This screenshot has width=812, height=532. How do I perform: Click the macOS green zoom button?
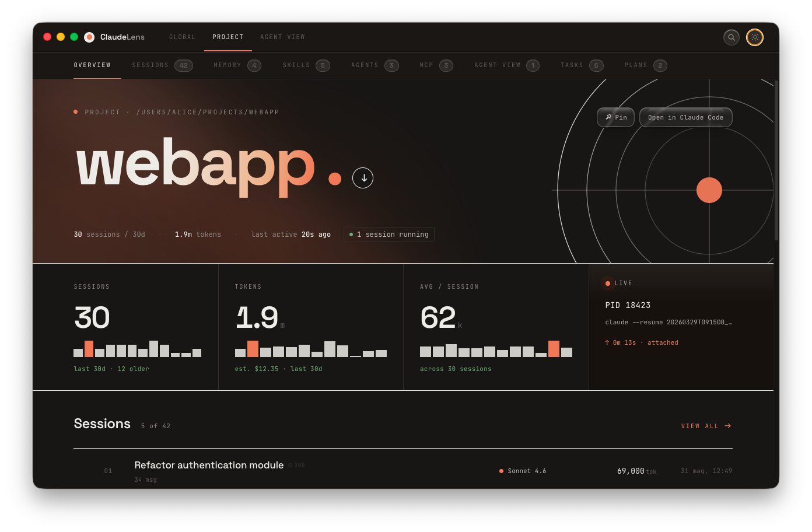(x=74, y=37)
